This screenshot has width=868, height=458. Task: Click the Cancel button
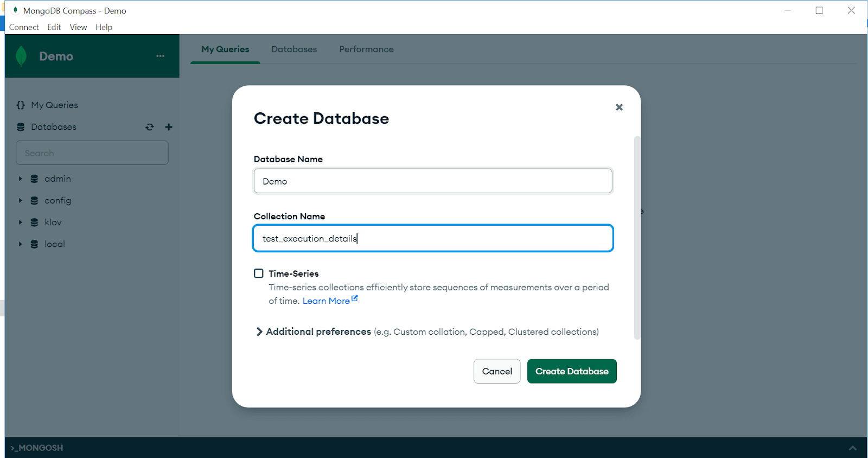coord(497,371)
